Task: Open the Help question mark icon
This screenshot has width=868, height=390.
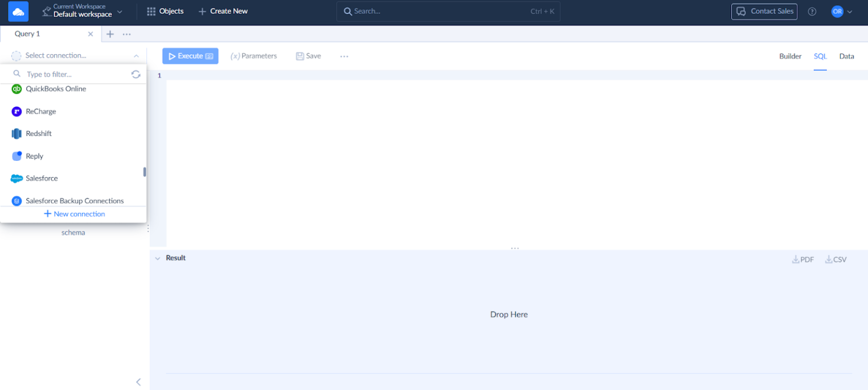Action: [812, 11]
